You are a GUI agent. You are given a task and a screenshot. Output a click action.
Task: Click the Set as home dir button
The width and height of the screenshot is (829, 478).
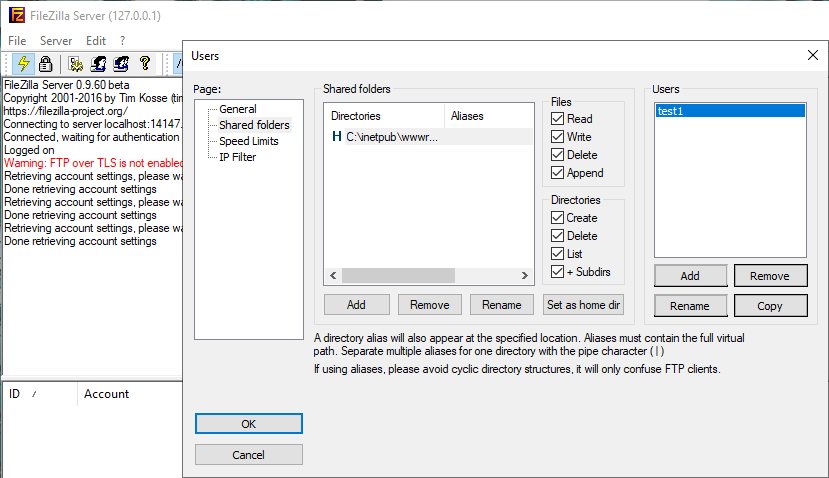583,305
